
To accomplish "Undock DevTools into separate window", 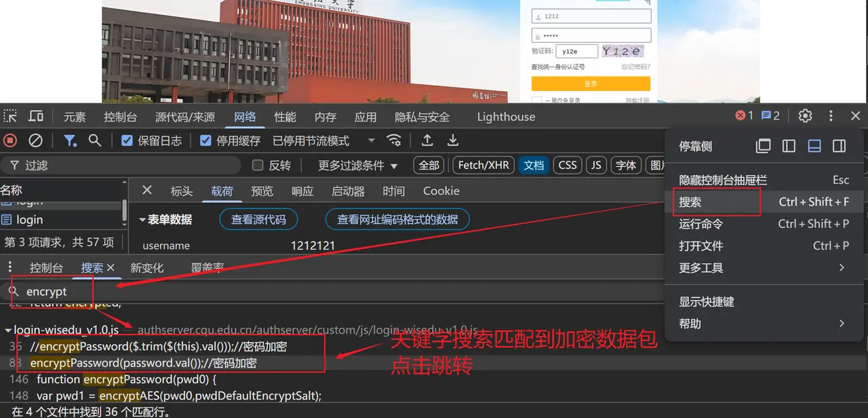I will coord(764,146).
